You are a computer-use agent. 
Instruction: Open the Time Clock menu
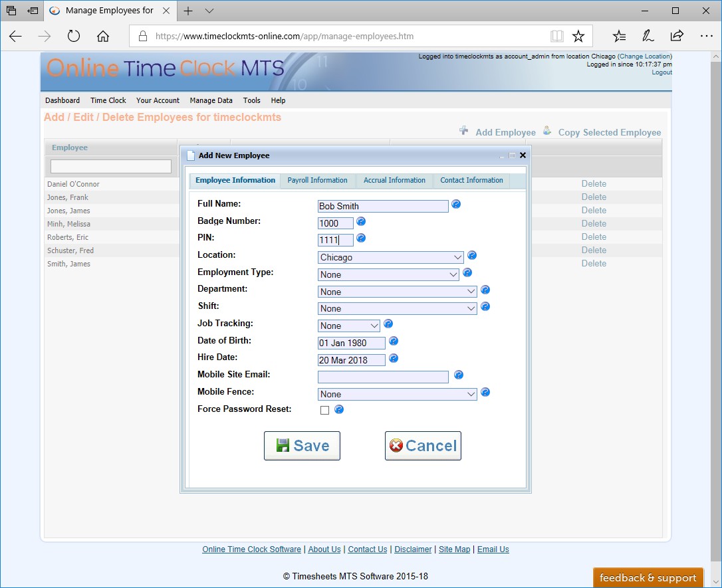pyautogui.click(x=108, y=100)
